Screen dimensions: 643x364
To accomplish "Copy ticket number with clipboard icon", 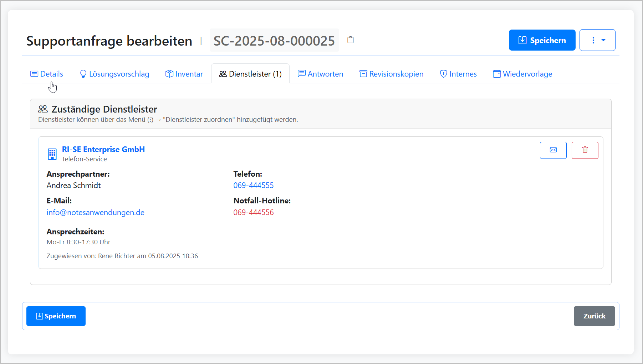I will 351,40.
